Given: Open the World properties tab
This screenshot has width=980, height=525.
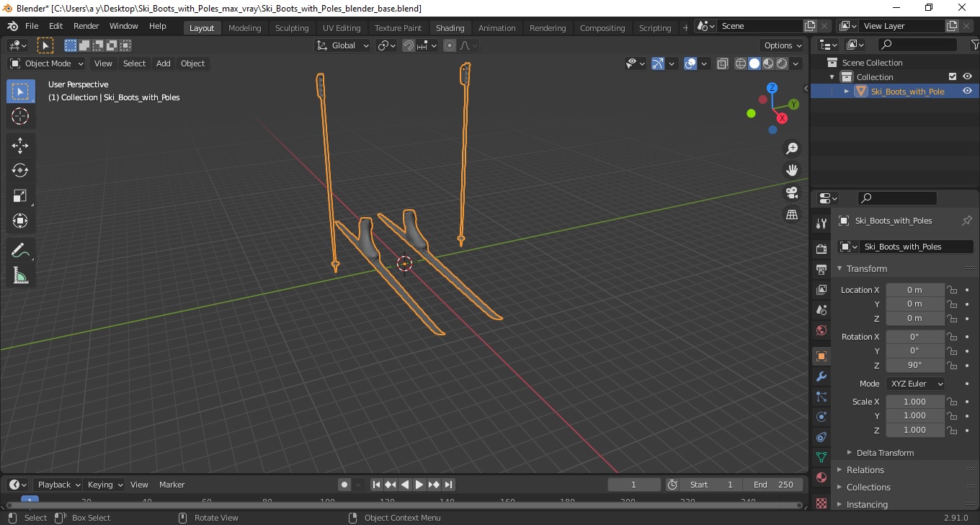Looking at the screenshot, I should (x=821, y=330).
